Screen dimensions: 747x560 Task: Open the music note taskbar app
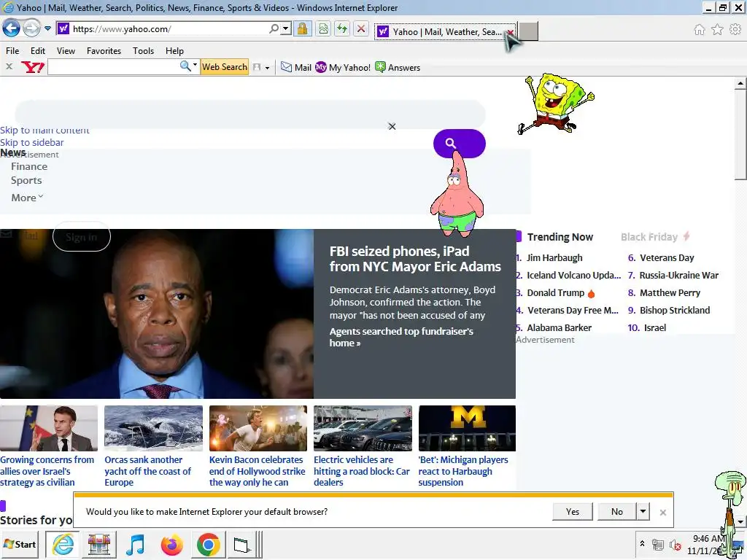[135, 545]
